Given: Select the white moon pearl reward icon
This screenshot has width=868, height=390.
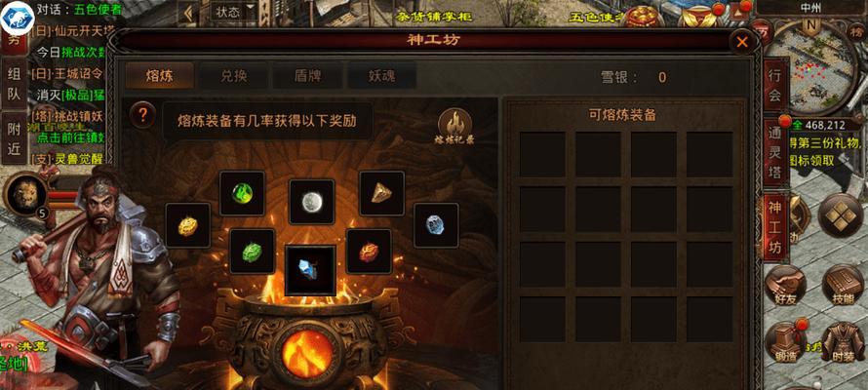Looking at the screenshot, I should tap(312, 202).
